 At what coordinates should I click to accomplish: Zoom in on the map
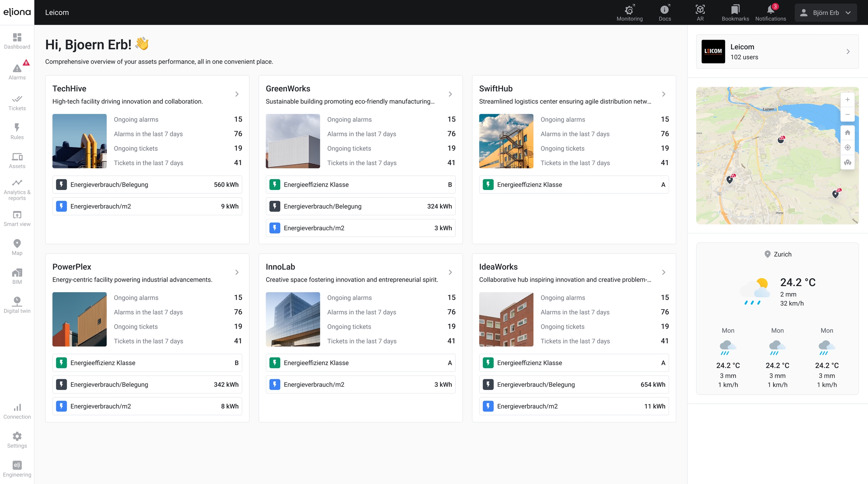click(x=847, y=100)
